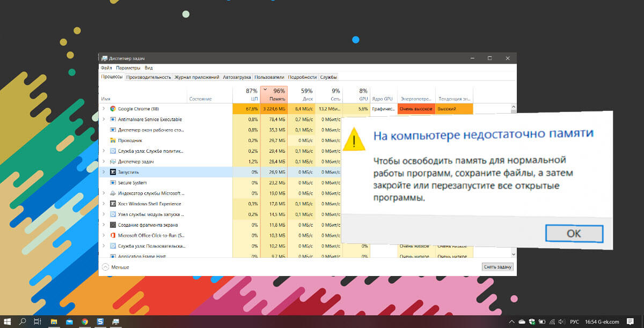The image size is (644, 328).
Task: Click the scrollbar up arrow in process list
Action: (514, 107)
